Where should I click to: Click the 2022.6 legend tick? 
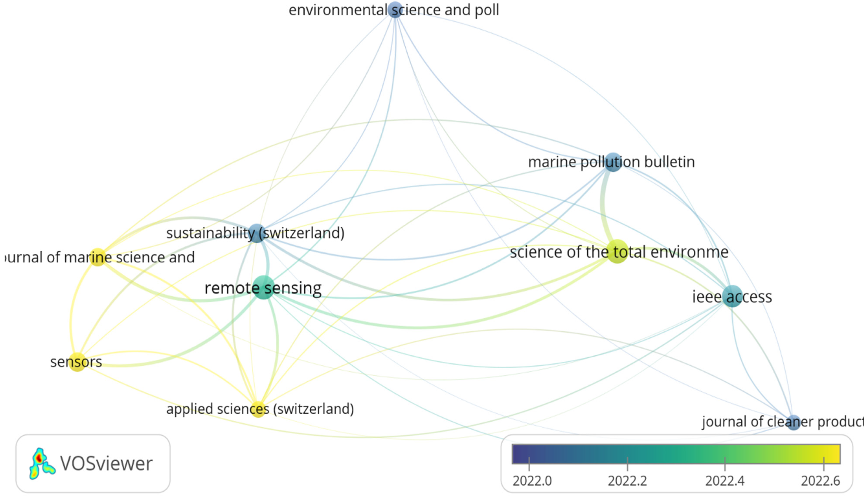(823, 464)
